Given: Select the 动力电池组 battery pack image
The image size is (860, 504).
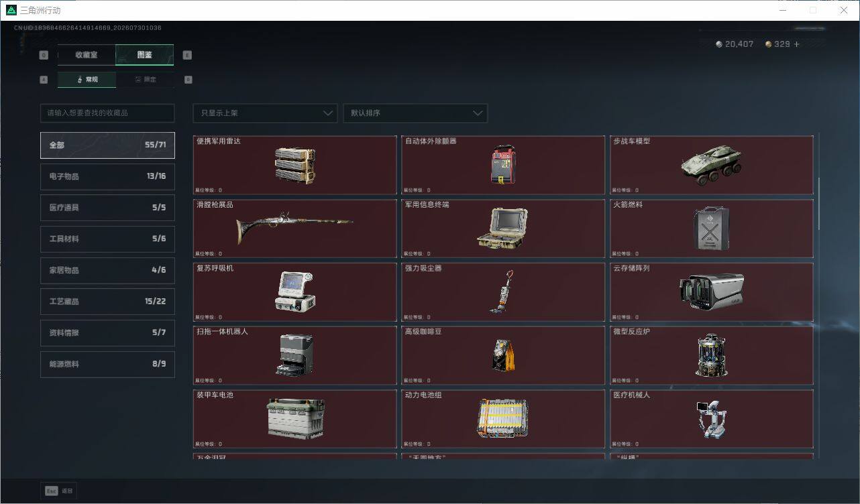Looking at the screenshot, I should tap(503, 418).
